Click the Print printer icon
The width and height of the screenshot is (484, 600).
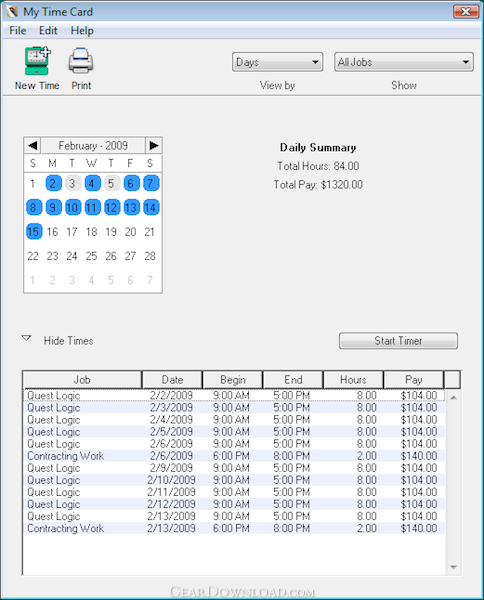(81, 61)
